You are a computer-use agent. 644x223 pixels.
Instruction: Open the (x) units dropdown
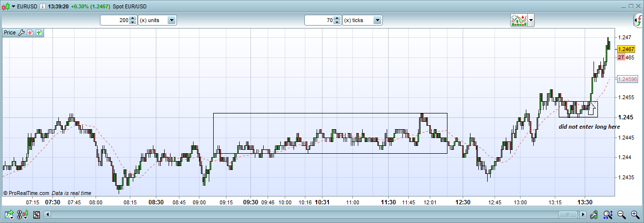point(172,20)
